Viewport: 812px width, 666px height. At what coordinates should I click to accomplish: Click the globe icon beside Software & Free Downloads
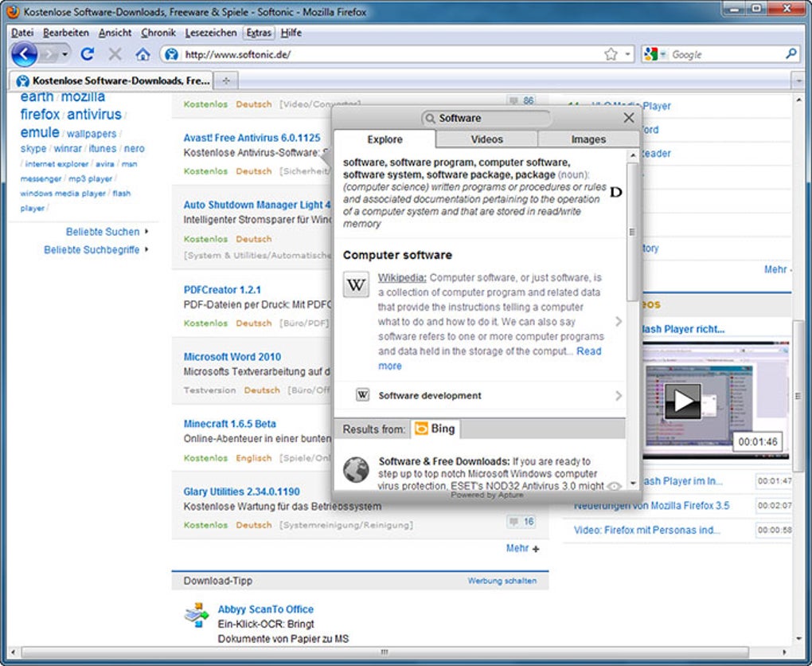point(357,469)
